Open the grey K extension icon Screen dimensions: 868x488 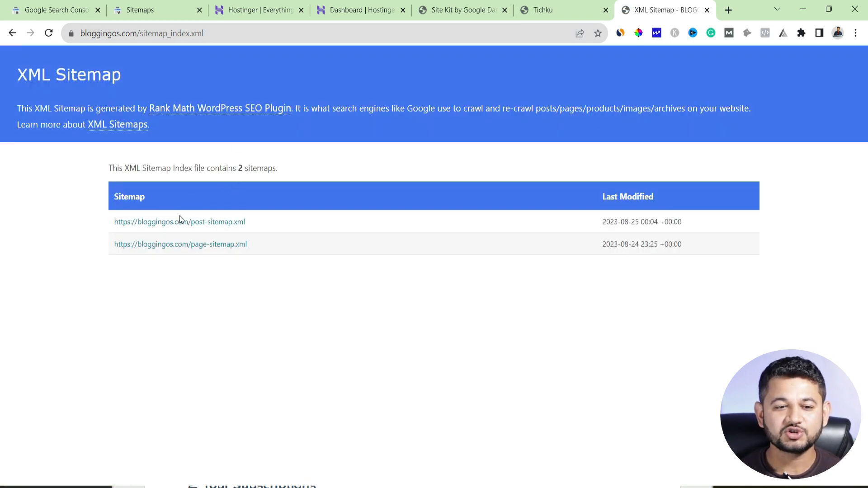pos(675,33)
